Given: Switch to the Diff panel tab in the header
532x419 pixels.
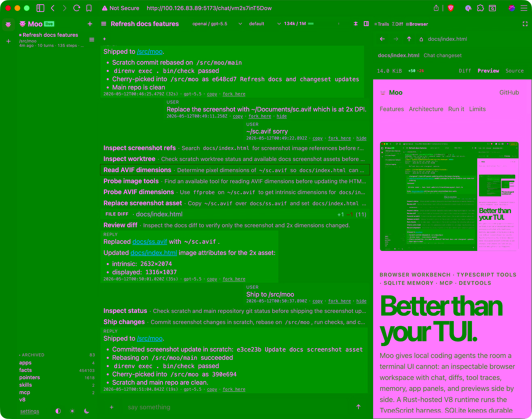Looking at the screenshot, I should coord(398,24).
